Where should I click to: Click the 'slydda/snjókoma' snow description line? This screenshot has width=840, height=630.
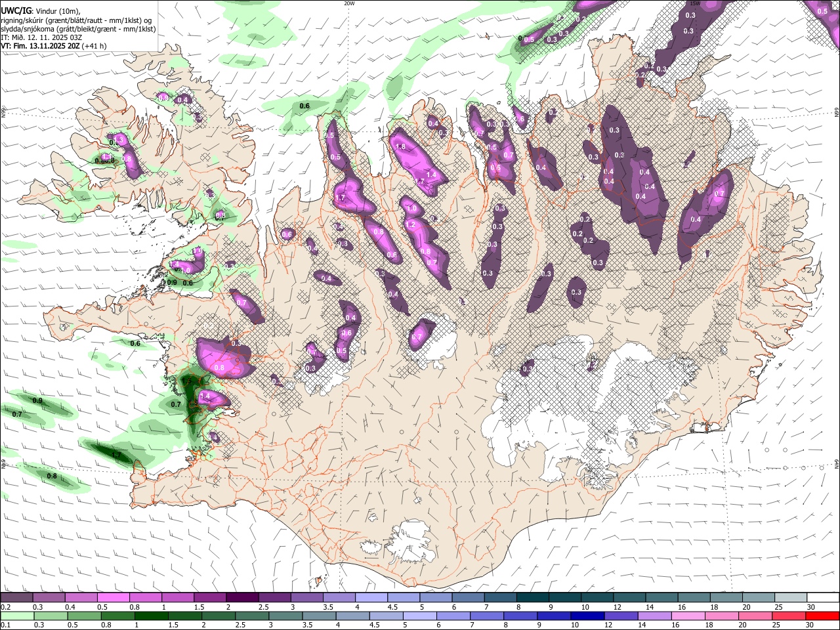(78, 29)
